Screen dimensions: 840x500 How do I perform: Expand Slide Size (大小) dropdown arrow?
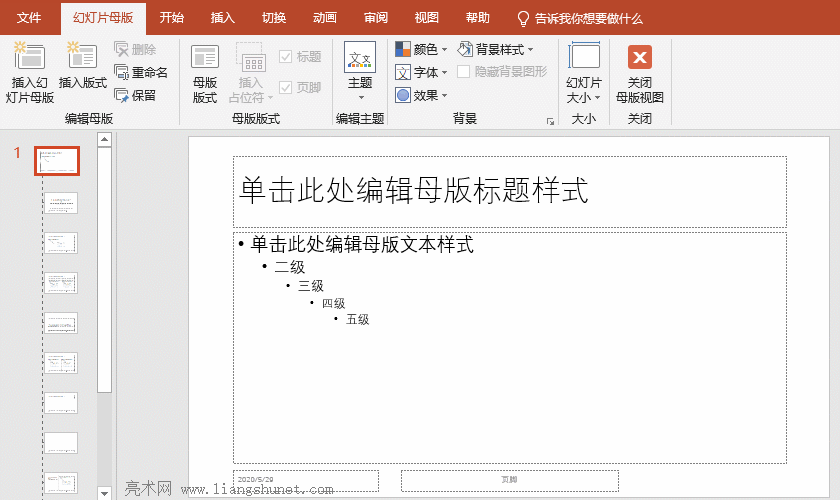(598, 98)
